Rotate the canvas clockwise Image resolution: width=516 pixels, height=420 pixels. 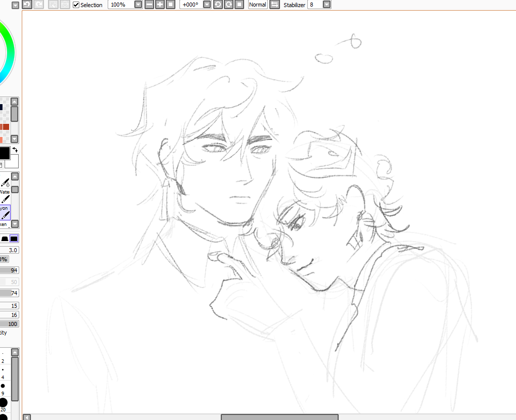(228, 5)
